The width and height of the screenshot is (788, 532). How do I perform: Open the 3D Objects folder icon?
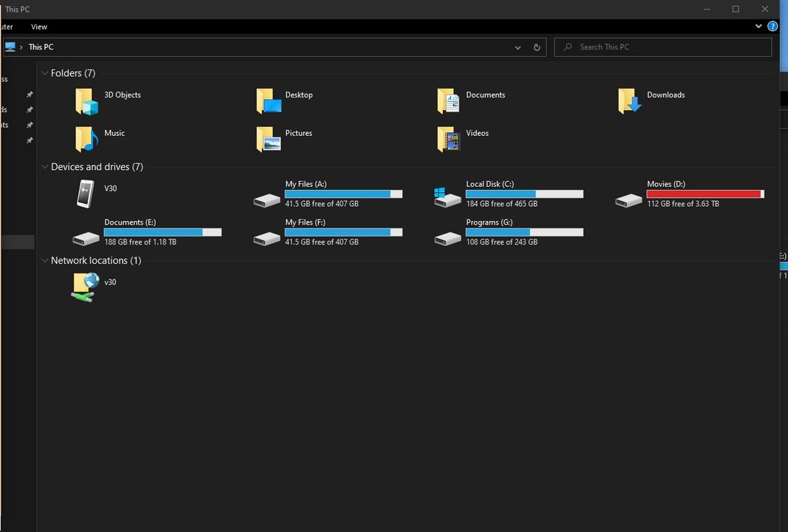point(86,101)
